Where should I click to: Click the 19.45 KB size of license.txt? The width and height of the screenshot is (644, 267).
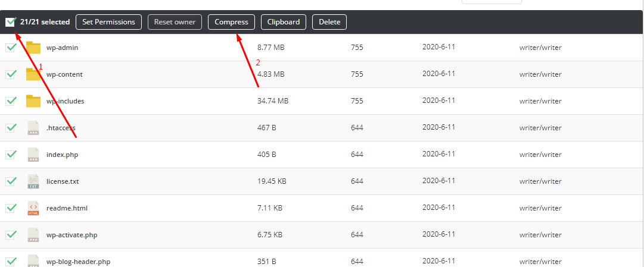tap(272, 181)
